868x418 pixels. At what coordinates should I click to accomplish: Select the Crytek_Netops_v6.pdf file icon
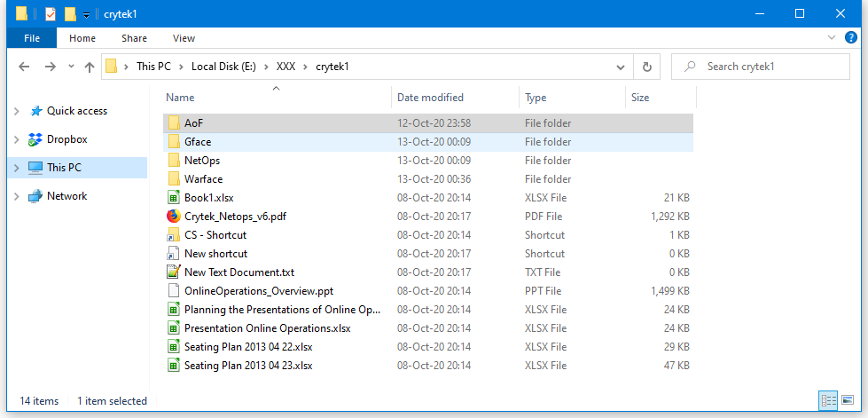(174, 217)
